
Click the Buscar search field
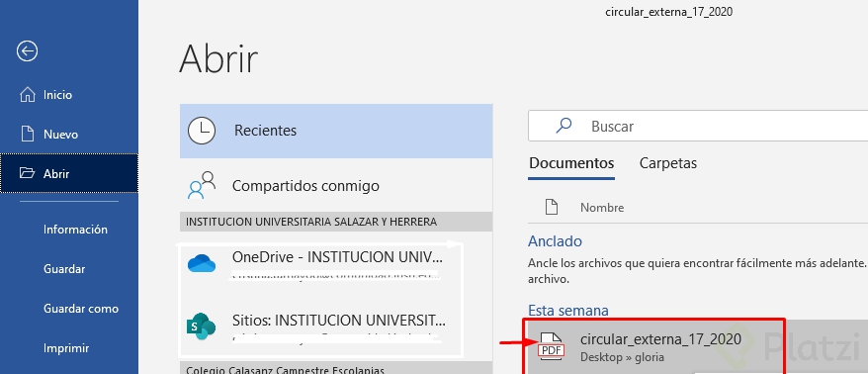(698, 126)
